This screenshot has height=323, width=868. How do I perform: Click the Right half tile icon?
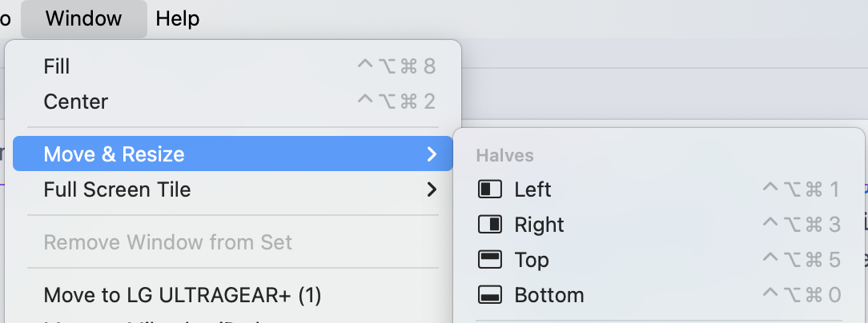(489, 225)
